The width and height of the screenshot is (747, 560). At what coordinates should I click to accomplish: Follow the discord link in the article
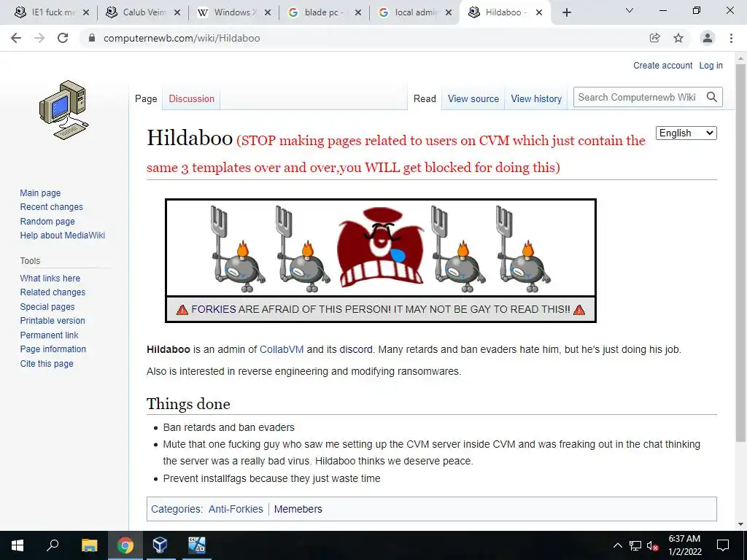355,349
